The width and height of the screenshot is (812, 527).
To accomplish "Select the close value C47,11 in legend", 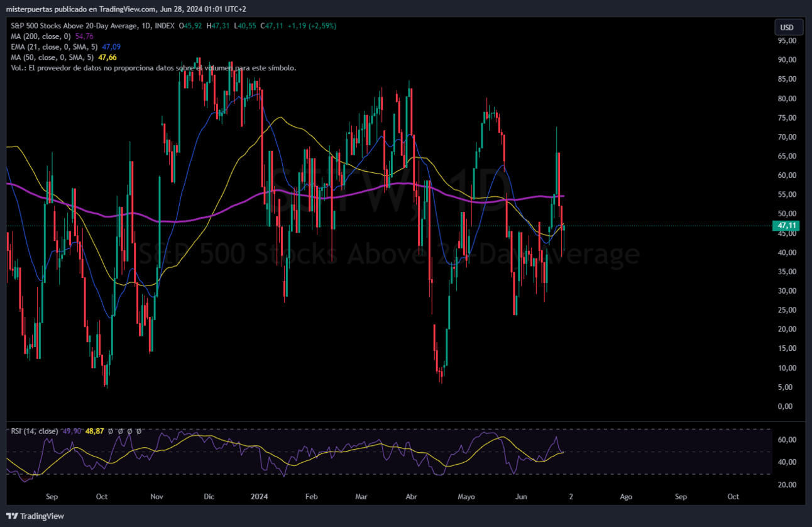I will tap(272, 26).
